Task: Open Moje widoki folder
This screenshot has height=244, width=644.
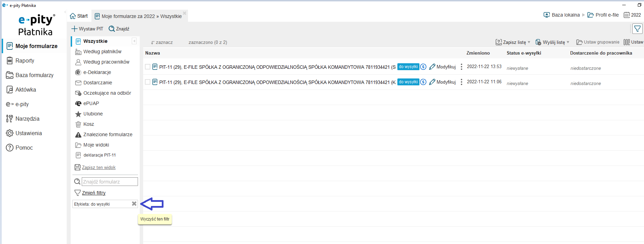Action: (x=92, y=145)
